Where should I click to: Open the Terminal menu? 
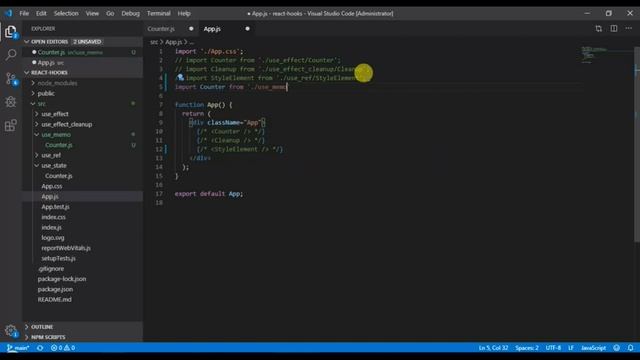[x=159, y=13]
